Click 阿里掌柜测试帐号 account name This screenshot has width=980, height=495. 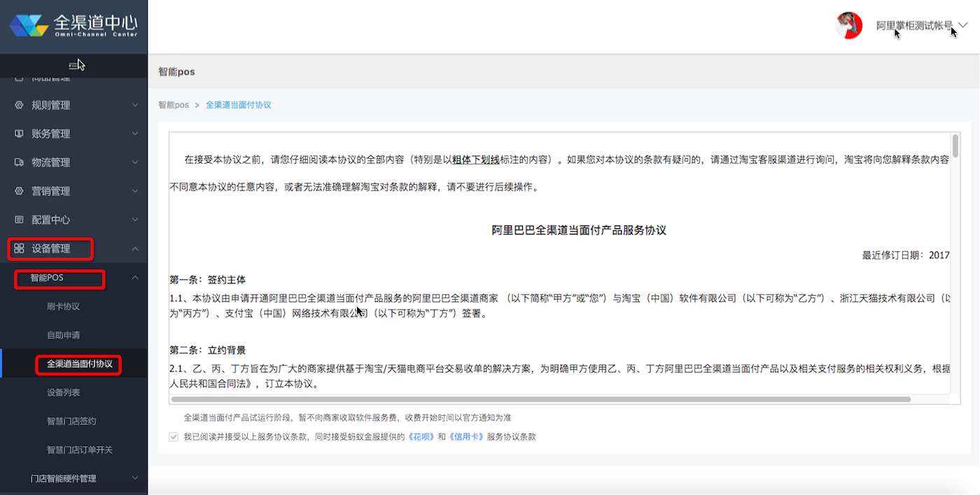coord(914,26)
